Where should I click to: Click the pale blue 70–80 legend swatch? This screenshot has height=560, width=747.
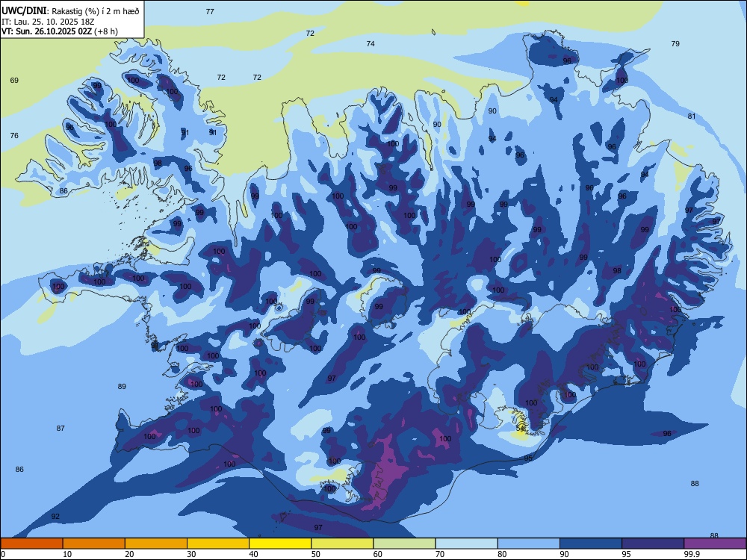coord(466,544)
